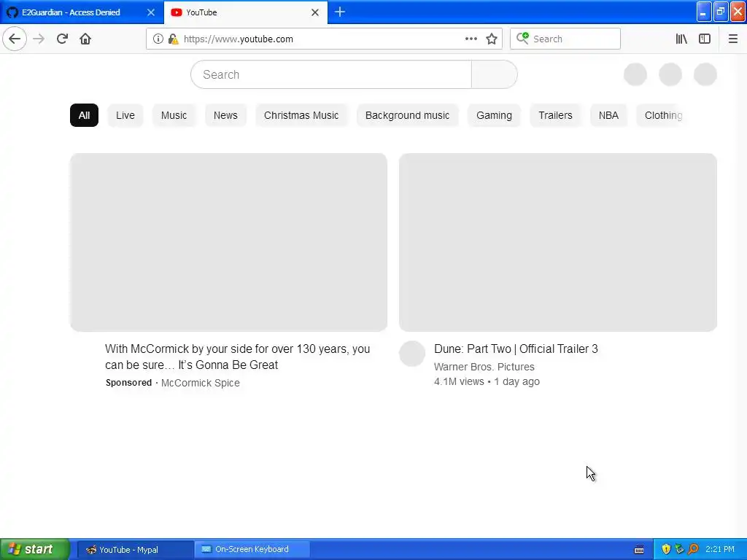Click the keyboard tray icon
This screenshot has width=747, height=560.
[639, 550]
